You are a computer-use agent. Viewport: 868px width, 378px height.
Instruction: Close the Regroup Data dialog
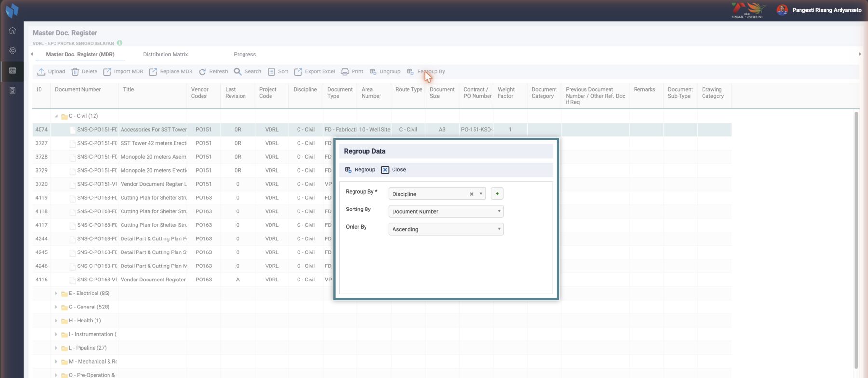(393, 170)
